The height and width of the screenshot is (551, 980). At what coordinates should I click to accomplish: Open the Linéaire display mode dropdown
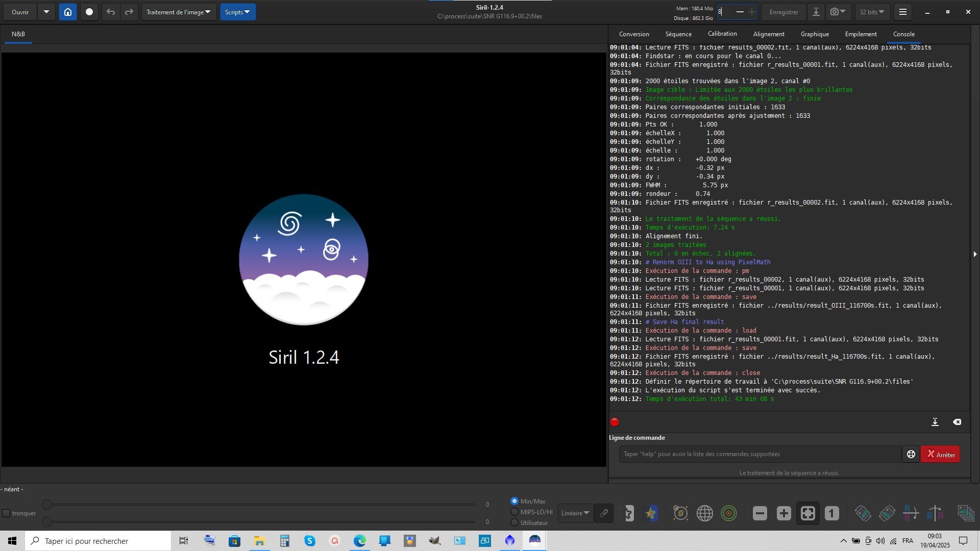pos(575,513)
